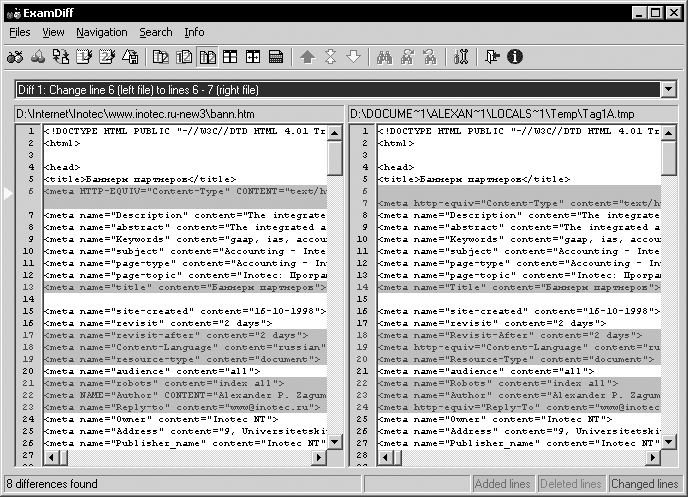This screenshot has height=497, width=688.
Task: Click left pane line 15 site-created meta
Action: coord(185,311)
